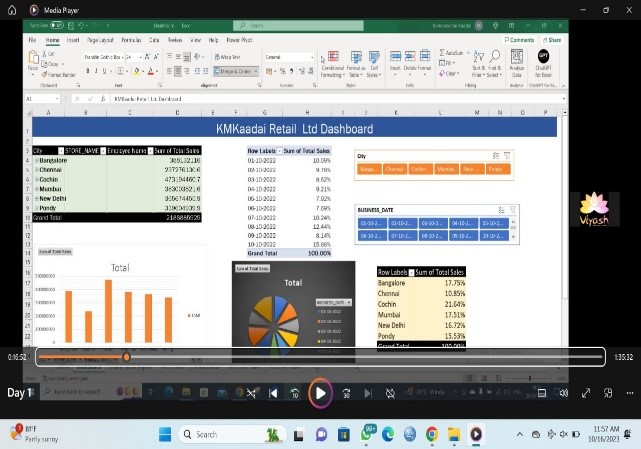This screenshot has height=449, width=641.
Task: Toggle multi-select on BUSINESS_DATE slicer
Action: coord(501,210)
